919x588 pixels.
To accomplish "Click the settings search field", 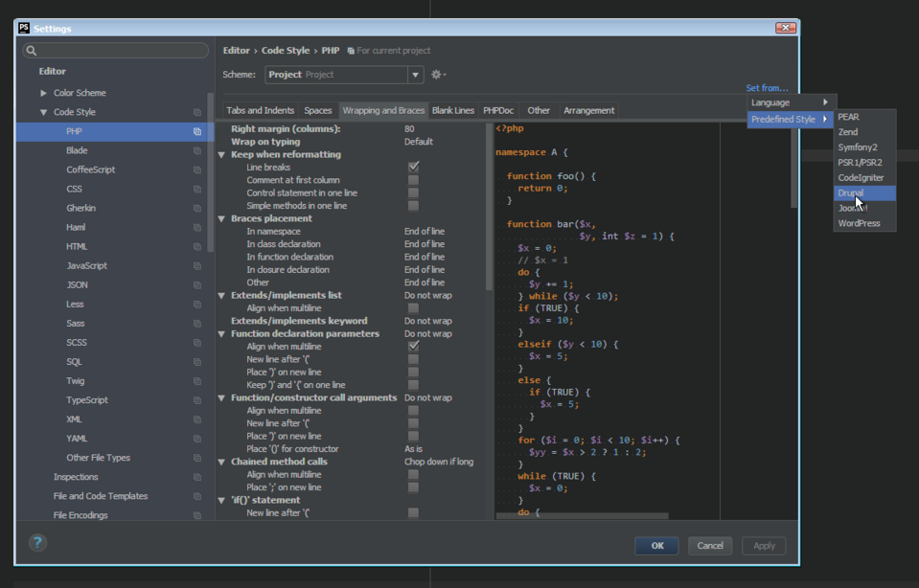I will [x=120, y=51].
